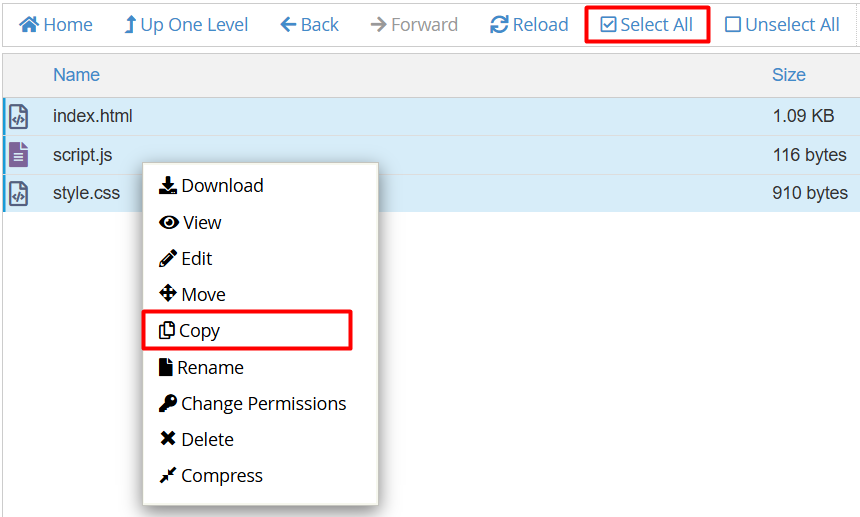Click the Compress arrows icon
The image size is (860, 517).
[x=168, y=475]
